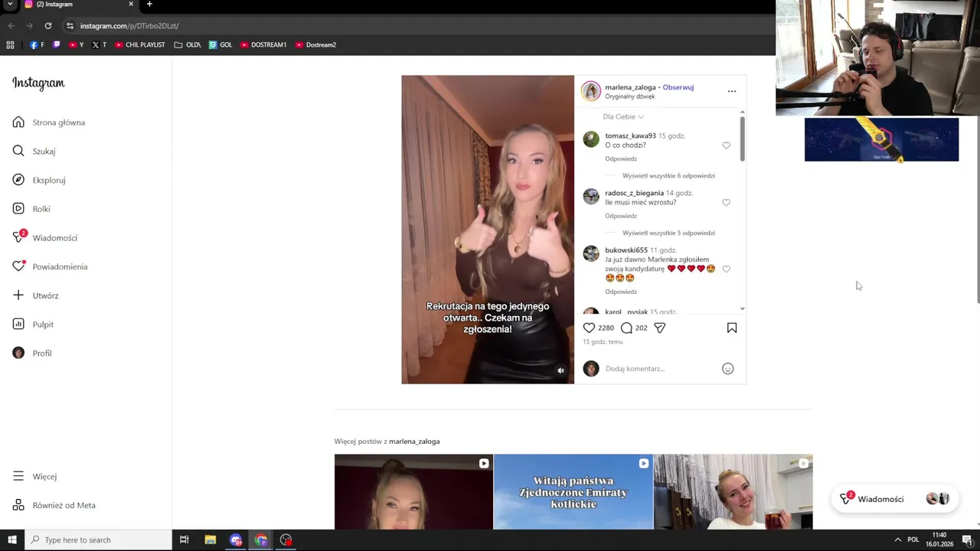Screen dimensions: 980x551
Task: Open the emoji picker in comment box
Action: 727,369
